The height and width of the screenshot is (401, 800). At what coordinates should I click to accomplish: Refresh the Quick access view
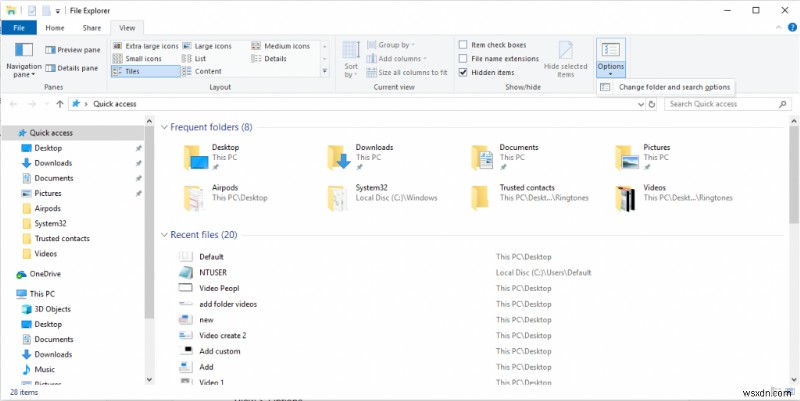652,104
